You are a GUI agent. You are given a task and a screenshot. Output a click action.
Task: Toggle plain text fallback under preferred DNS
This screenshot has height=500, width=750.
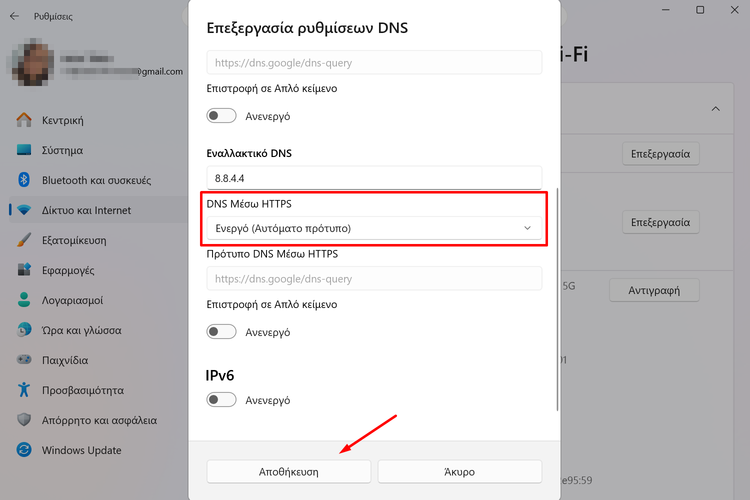[221, 116]
